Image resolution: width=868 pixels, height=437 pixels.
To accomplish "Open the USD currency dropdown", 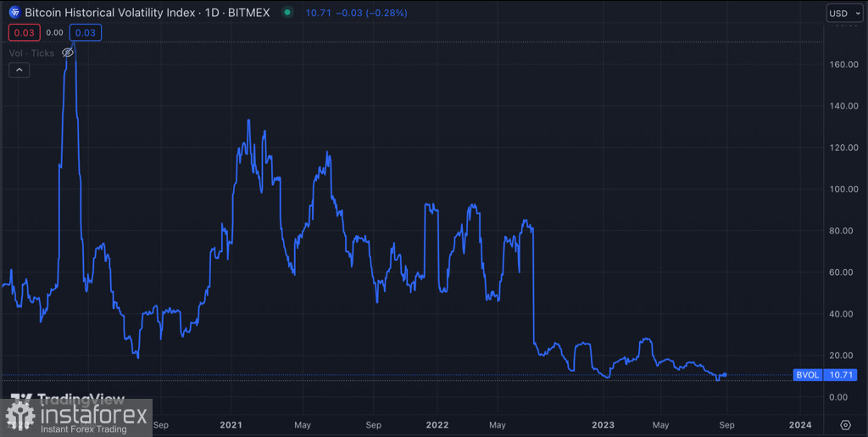I will pos(845,12).
